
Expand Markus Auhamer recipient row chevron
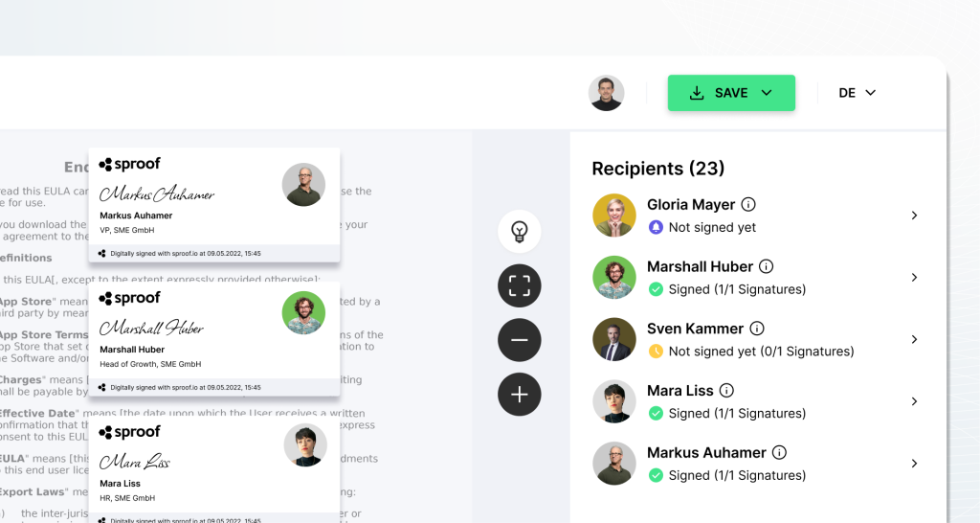914,464
